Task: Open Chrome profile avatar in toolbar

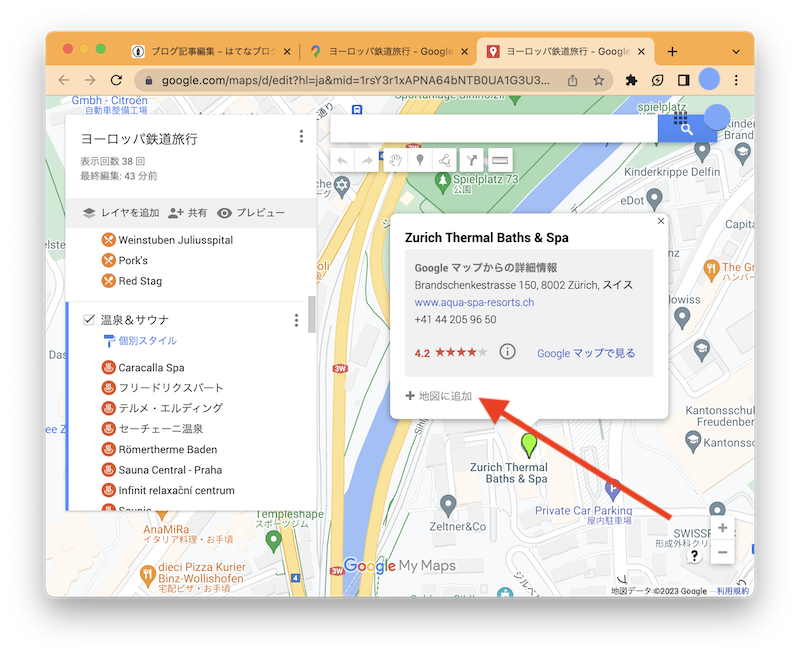Action: click(x=709, y=80)
